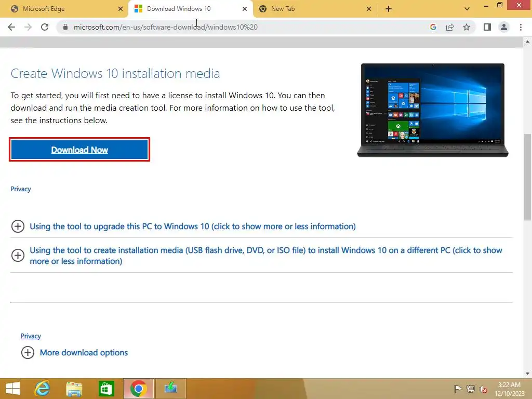
Task: Click the Windows 10 laptop image
Action: [x=433, y=110]
